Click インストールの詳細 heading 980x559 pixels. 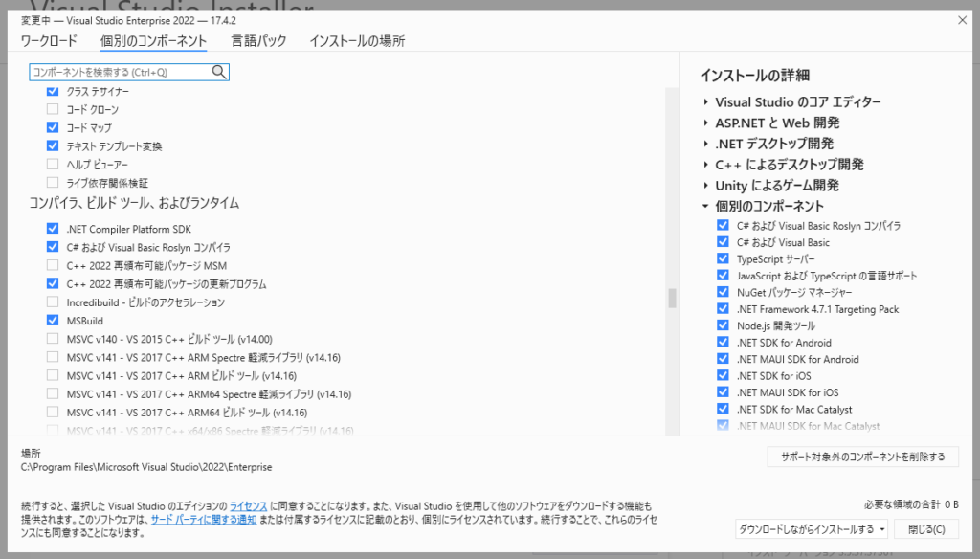(754, 76)
